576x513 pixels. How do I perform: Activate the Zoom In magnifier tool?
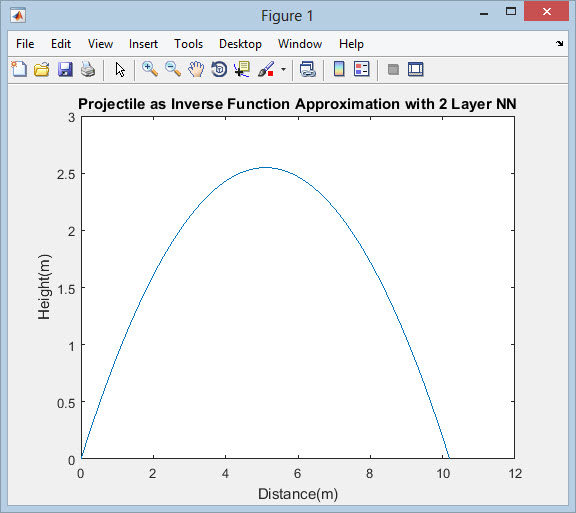tap(150, 69)
